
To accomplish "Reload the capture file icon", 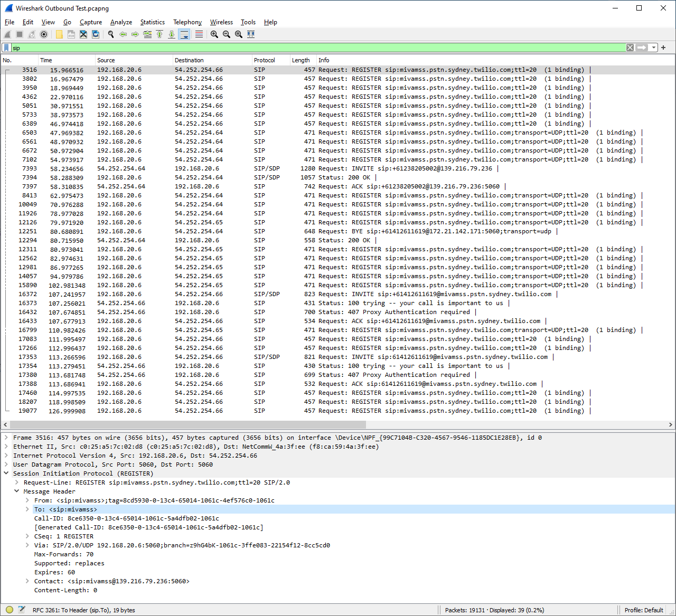I will coord(96,34).
